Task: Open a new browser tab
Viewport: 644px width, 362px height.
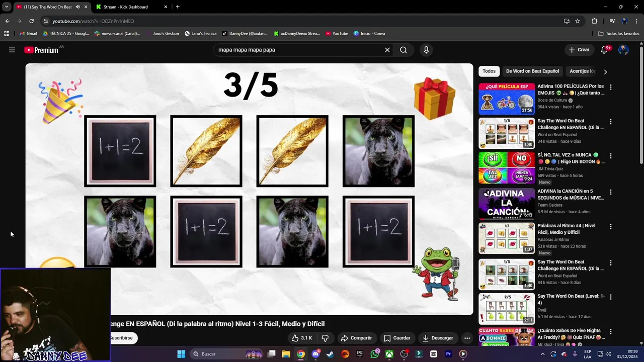Action: 178,7
